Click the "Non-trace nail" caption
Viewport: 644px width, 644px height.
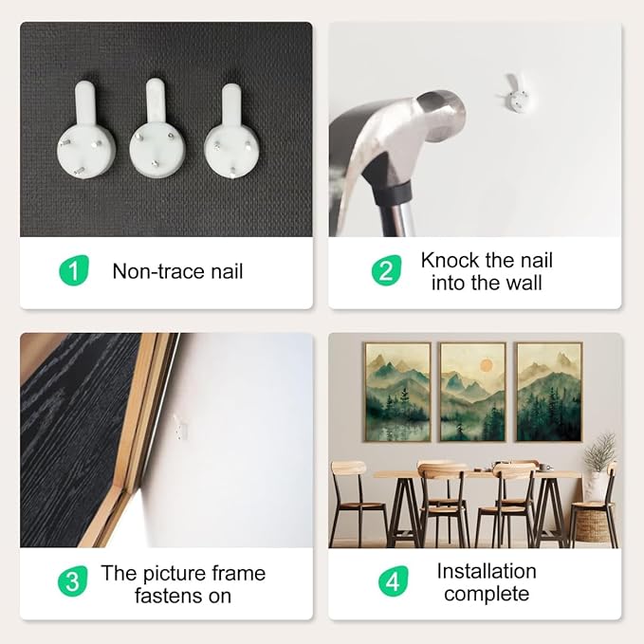(x=177, y=271)
